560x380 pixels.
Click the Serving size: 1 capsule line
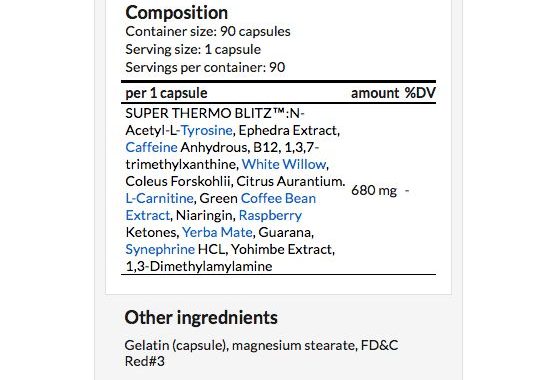click(x=193, y=49)
